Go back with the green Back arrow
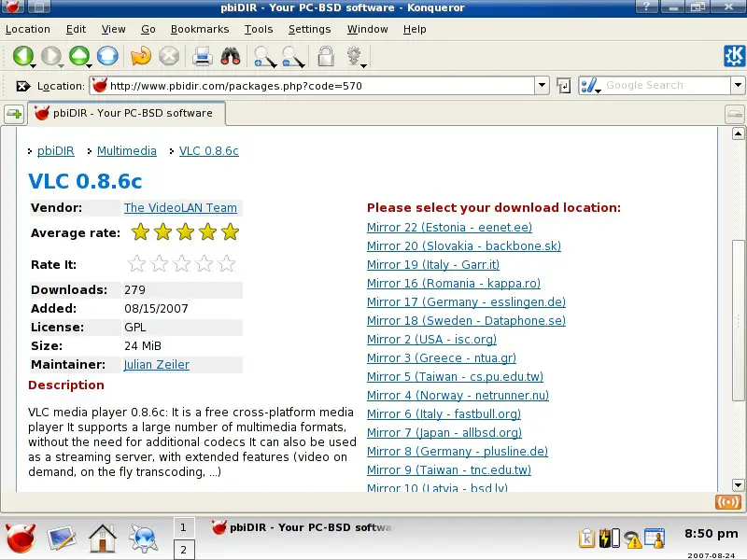Image resolution: width=747 pixels, height=560 pixels. [22, 56]
